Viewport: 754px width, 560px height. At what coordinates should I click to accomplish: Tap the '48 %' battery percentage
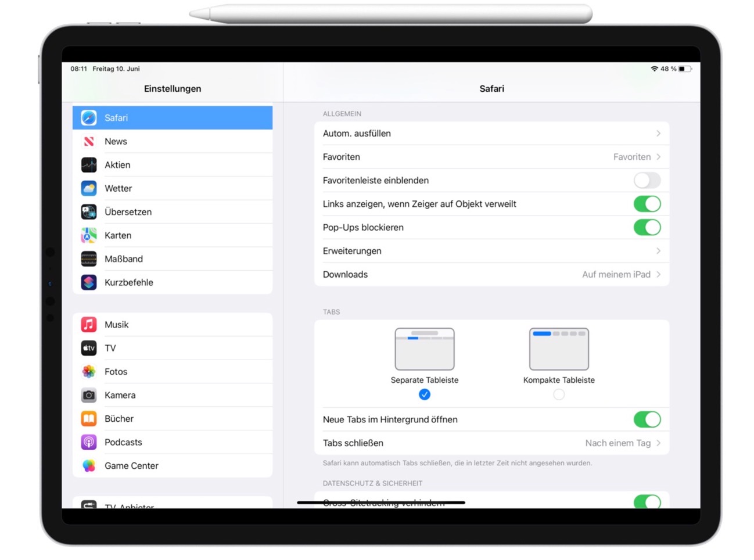(x=669, y=69)
